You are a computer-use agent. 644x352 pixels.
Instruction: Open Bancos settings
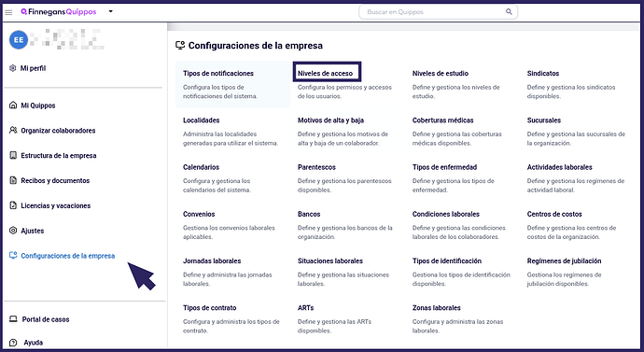pyautogui.click(x=309, y=214)
